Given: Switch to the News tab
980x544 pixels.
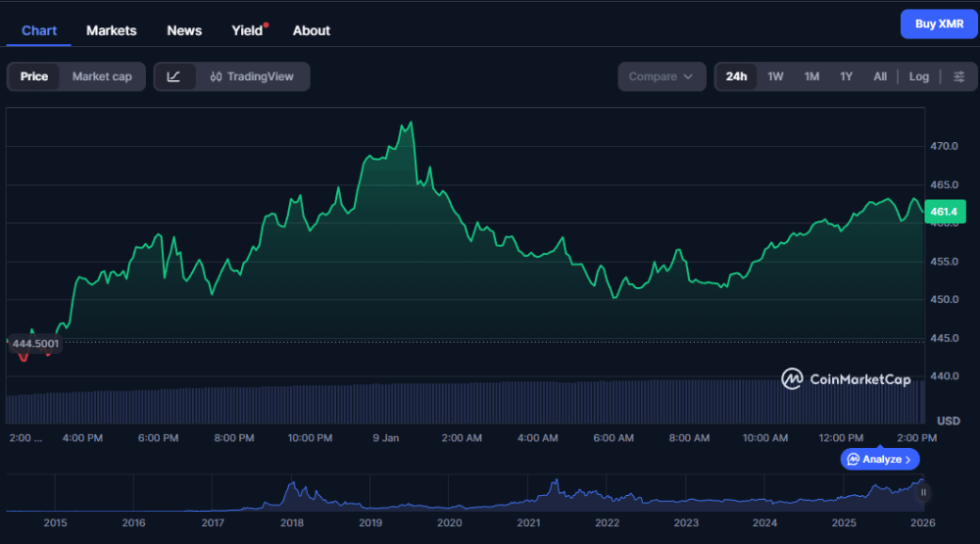Looking at the screenshot, I should click(184, 30).
